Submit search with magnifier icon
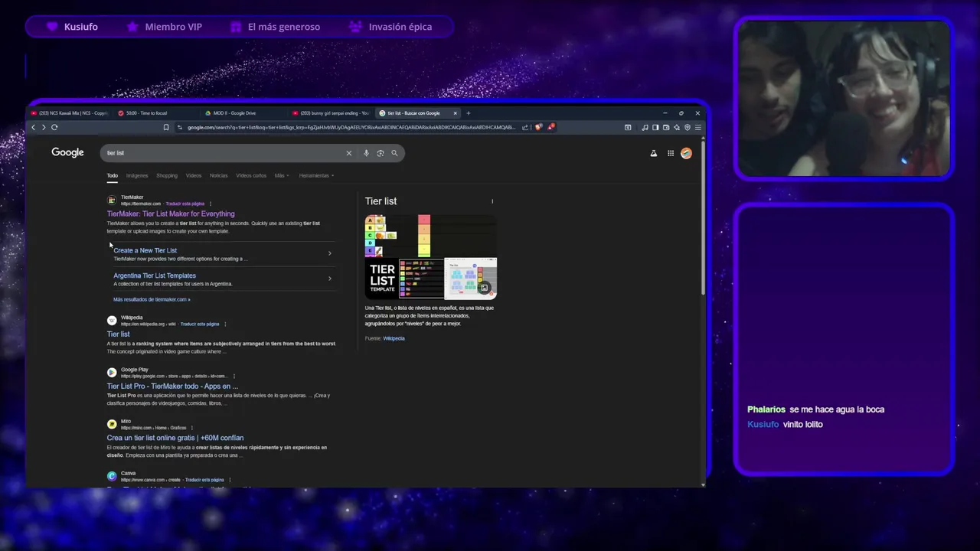980x551 pixels. tap(394, 153)
